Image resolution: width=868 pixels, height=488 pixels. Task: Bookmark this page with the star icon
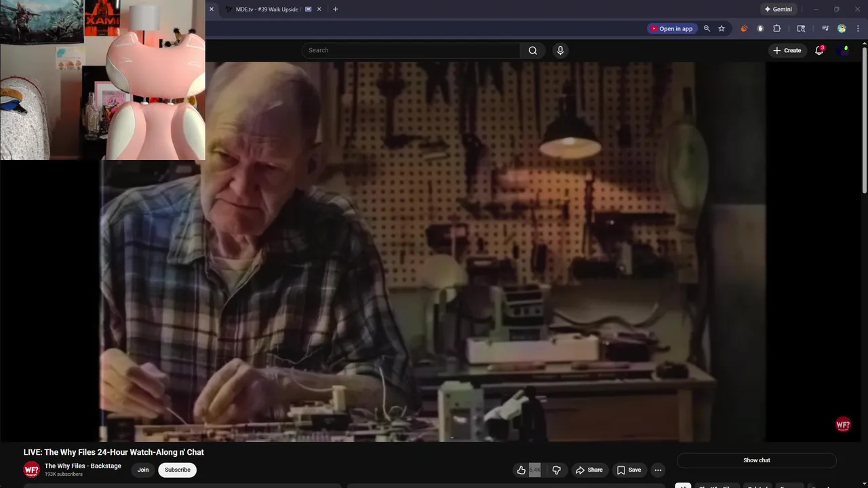(x=722, y=28)
